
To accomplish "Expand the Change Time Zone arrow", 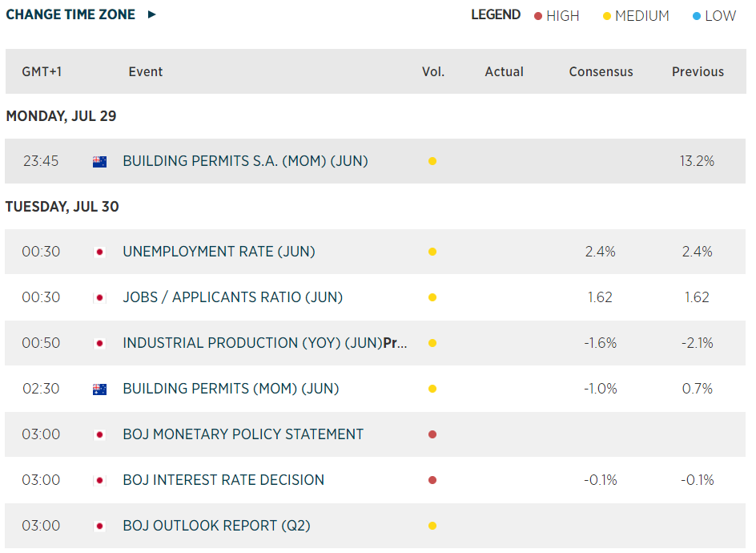I will [x=152, y=14].
